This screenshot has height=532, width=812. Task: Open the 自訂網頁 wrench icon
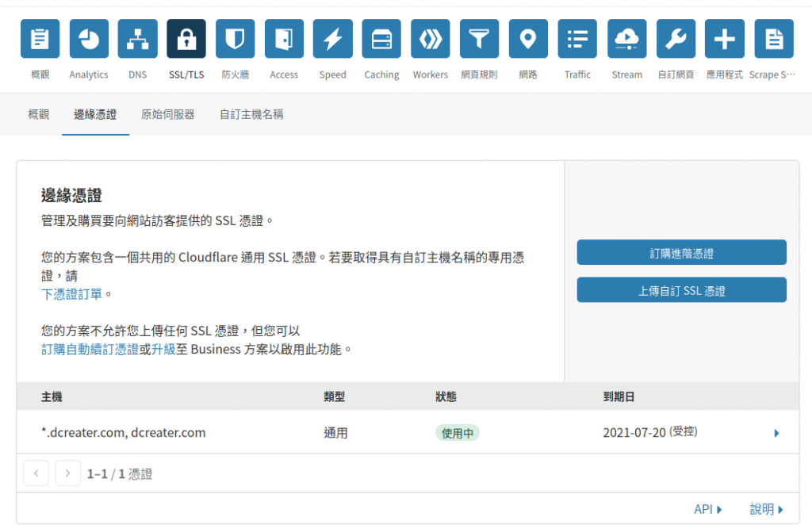[x=676, y=39]
